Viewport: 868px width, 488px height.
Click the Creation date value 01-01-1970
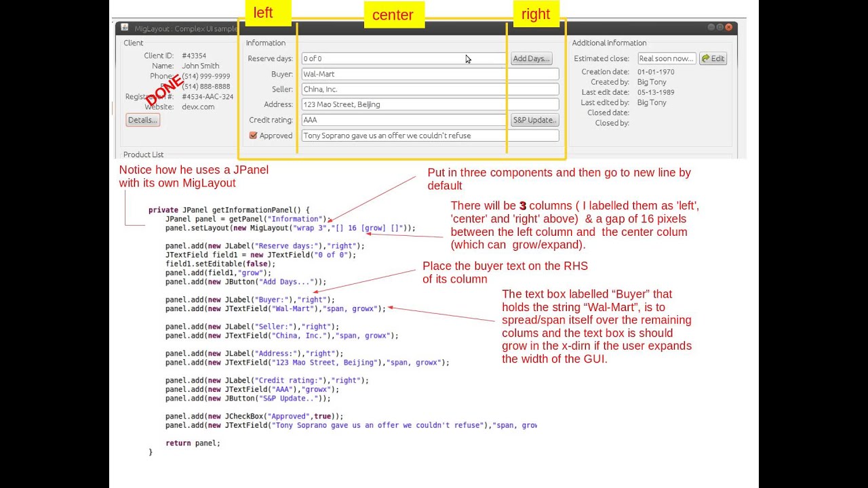[x=656, y=72]
